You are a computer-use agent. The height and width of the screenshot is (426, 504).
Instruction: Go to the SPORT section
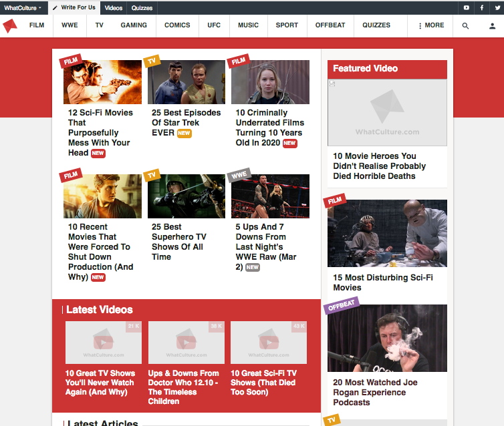point(287,25)
